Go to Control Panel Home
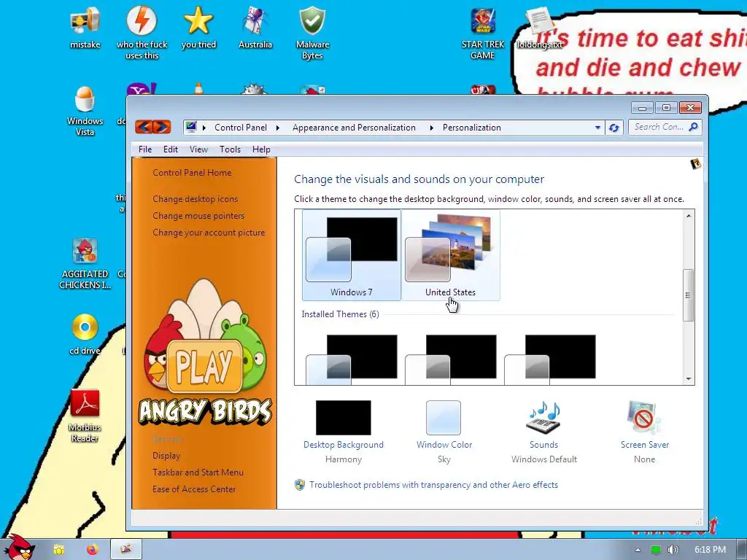747x560 pixels. [192, 173]
